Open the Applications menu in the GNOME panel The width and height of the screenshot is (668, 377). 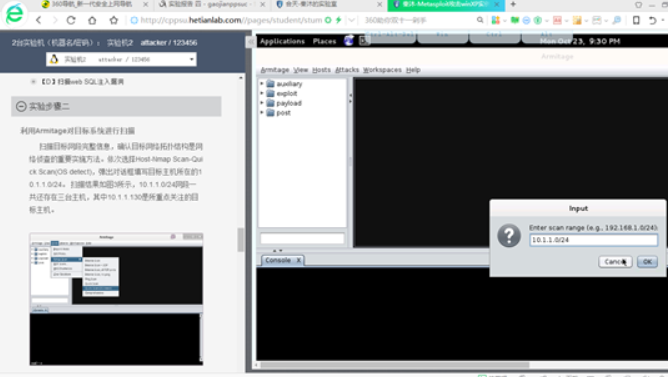click(x=282, y=41)
